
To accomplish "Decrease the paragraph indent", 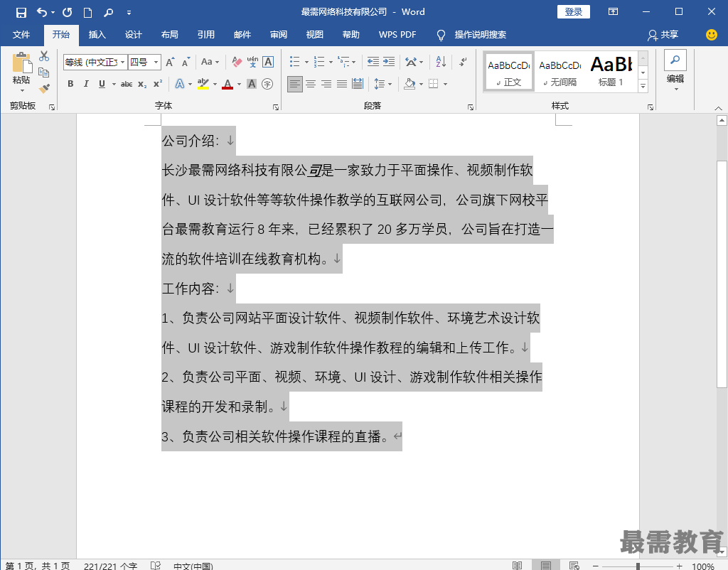I will [x=373, y=62].
